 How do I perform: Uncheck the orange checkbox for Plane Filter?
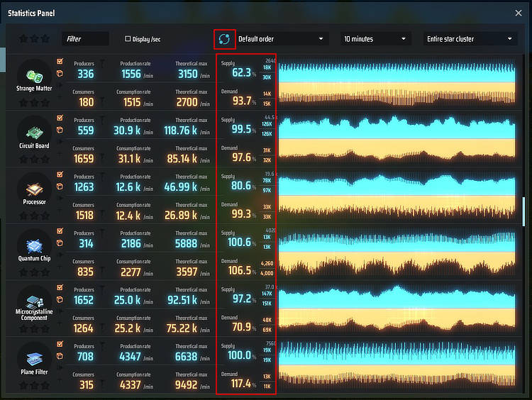(60, 344)
